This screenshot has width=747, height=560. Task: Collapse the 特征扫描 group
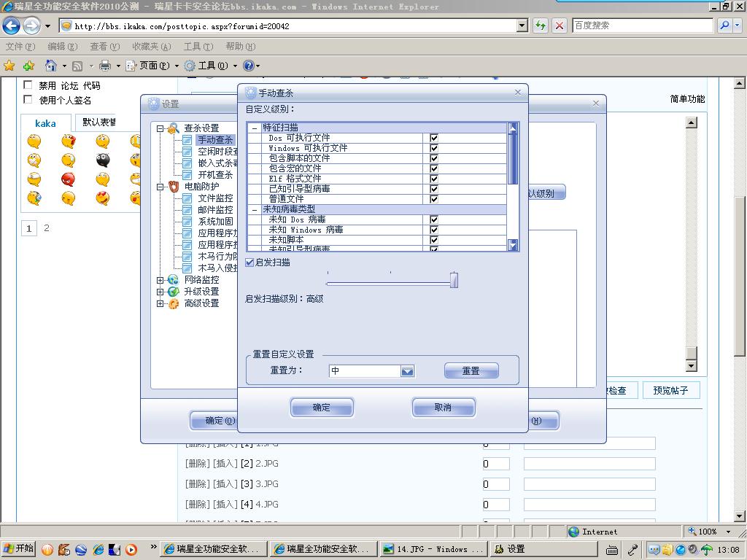(255, 128)
